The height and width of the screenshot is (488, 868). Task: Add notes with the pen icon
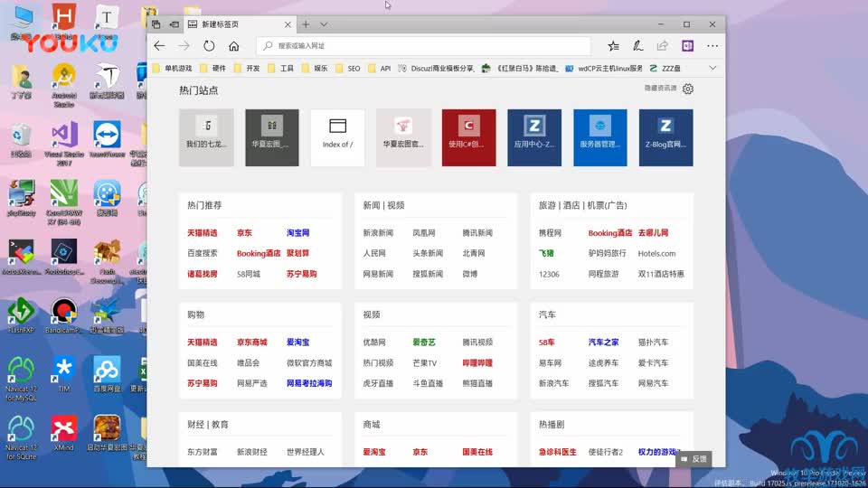[x=637, y=46]
